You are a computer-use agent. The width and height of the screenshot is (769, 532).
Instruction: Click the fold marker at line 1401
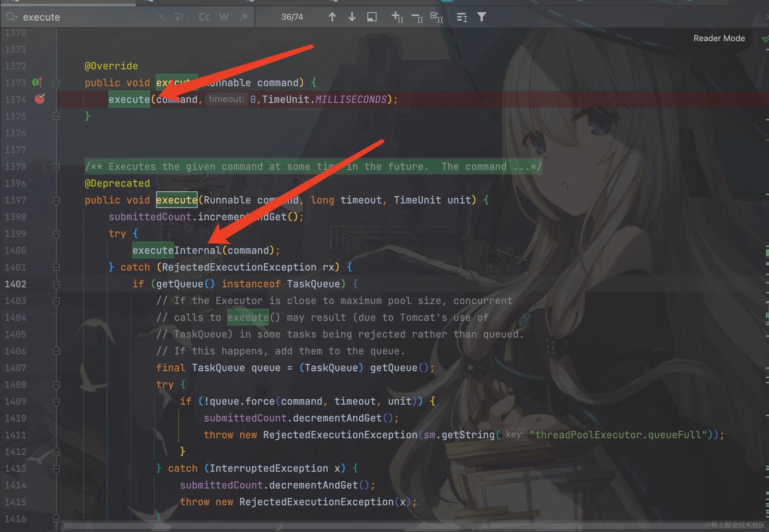[56, 267]
